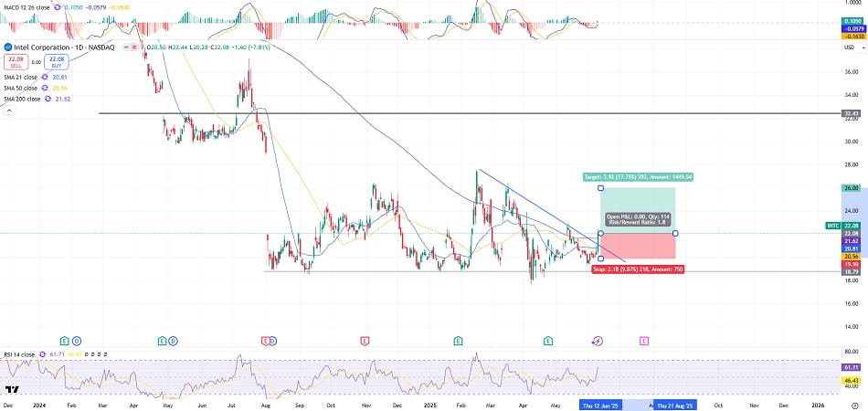Click the Thu 21 Aug '25 date label
868x411 pixels.
[x=675, y=406]
